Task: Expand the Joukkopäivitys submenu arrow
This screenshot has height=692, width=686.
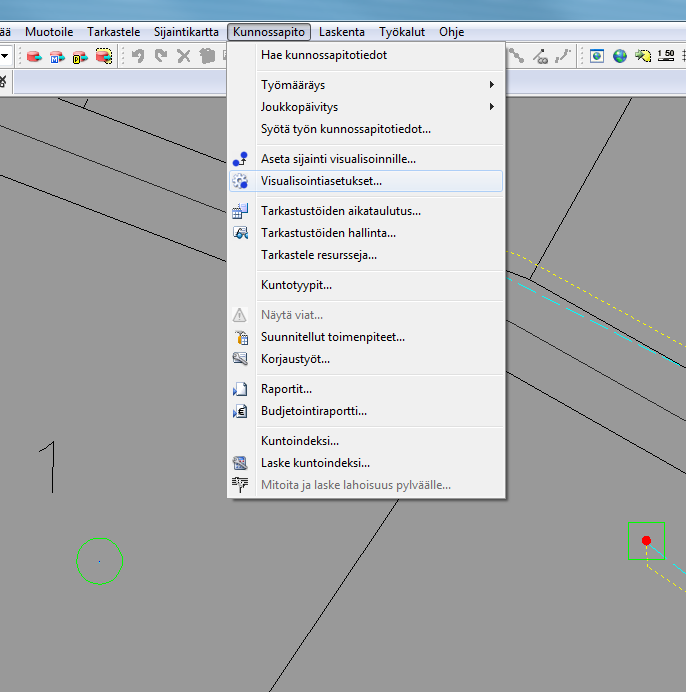Action: [492, 106]
